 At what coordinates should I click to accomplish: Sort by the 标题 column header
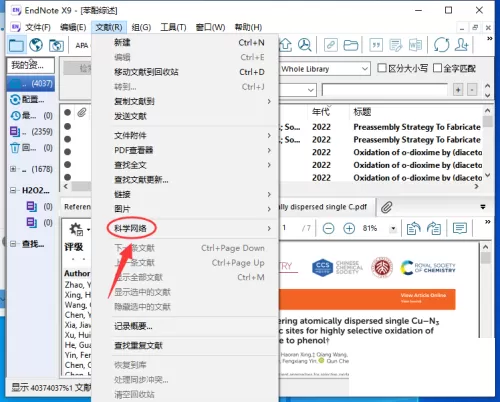(x=362, y=112)
